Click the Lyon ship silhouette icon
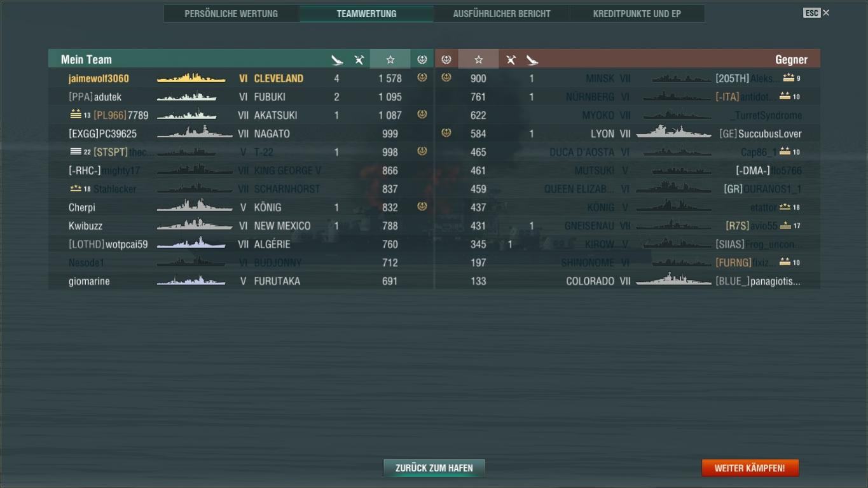Viewport: 868px width, 488px height. [673, 132]
